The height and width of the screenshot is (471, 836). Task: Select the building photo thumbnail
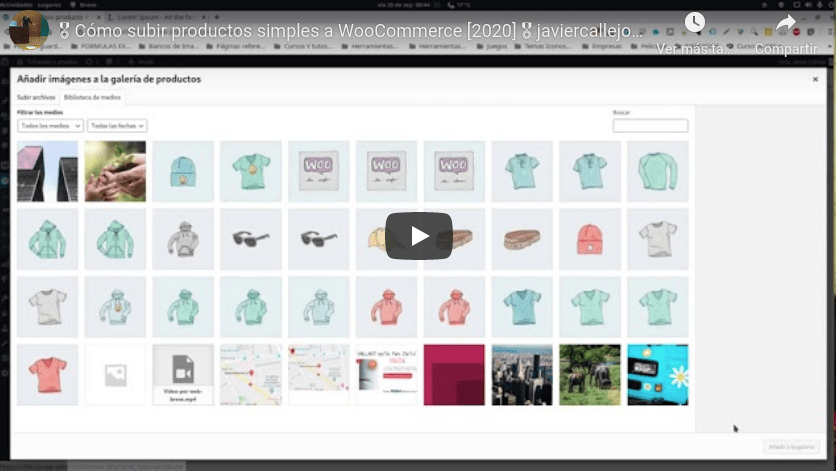pos(47,171)
